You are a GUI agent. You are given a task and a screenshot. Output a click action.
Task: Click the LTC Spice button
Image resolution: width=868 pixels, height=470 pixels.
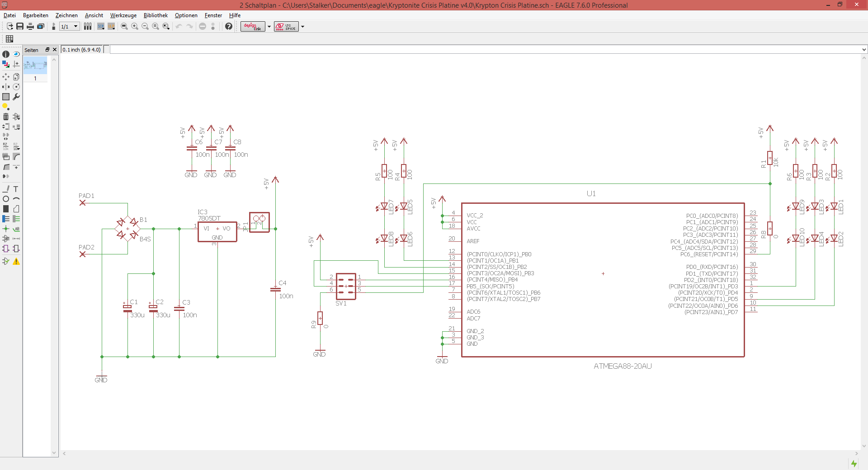click(x=286, y=26)
